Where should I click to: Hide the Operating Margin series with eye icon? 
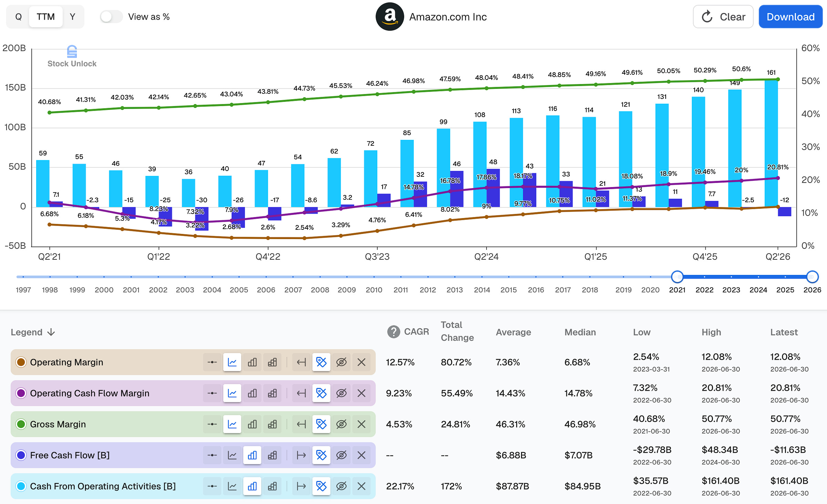coord(341,362)
